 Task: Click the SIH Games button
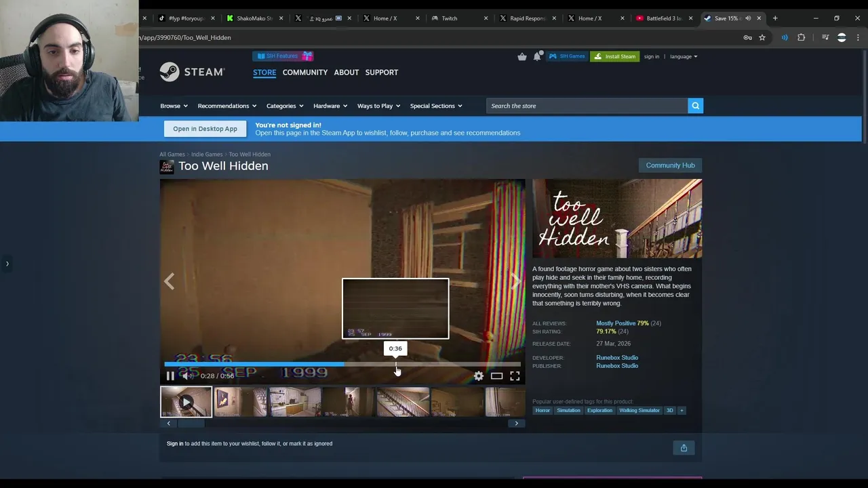pyautogui.click(x=567, y=56)
